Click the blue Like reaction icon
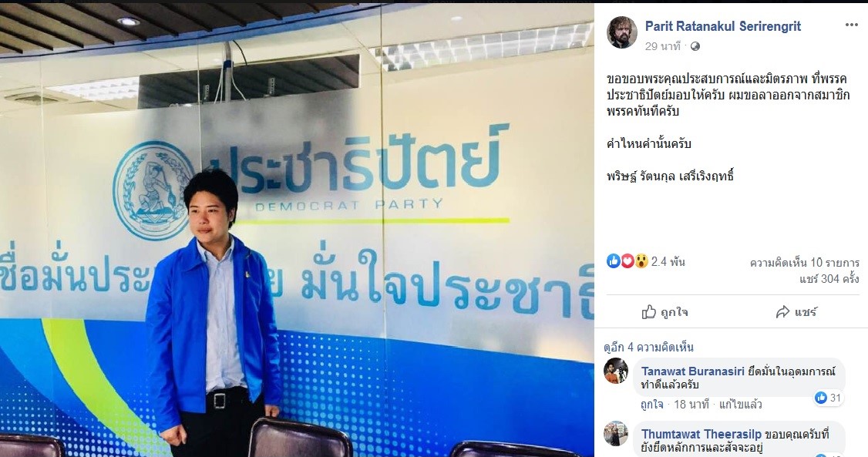 click(x=614, y=261)
